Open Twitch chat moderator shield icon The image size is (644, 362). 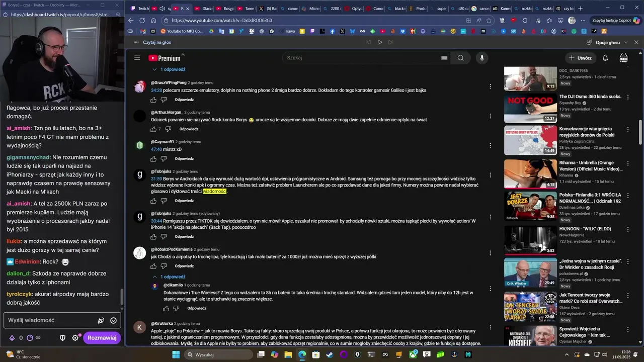click(63, 338)
